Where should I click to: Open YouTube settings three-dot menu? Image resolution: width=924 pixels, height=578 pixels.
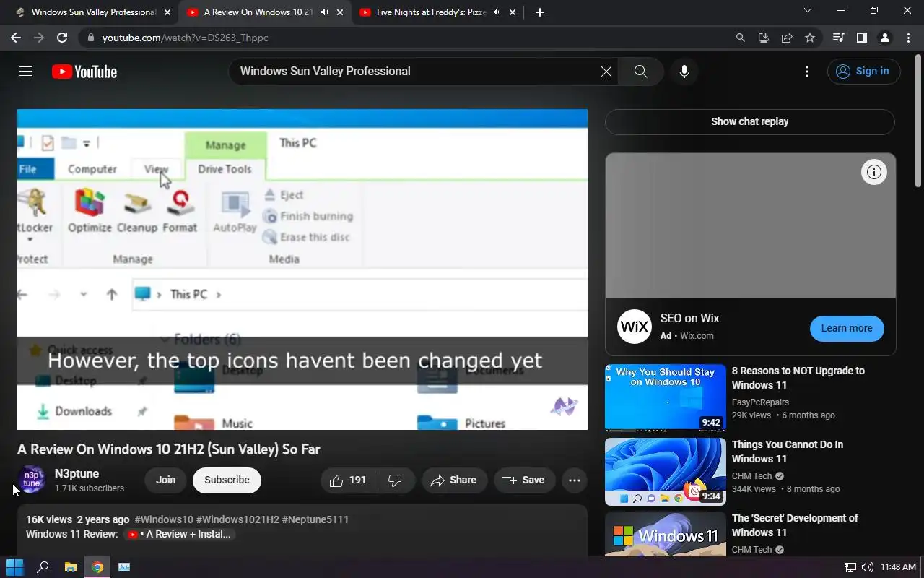pyautogui.click(x=807, y=72)
